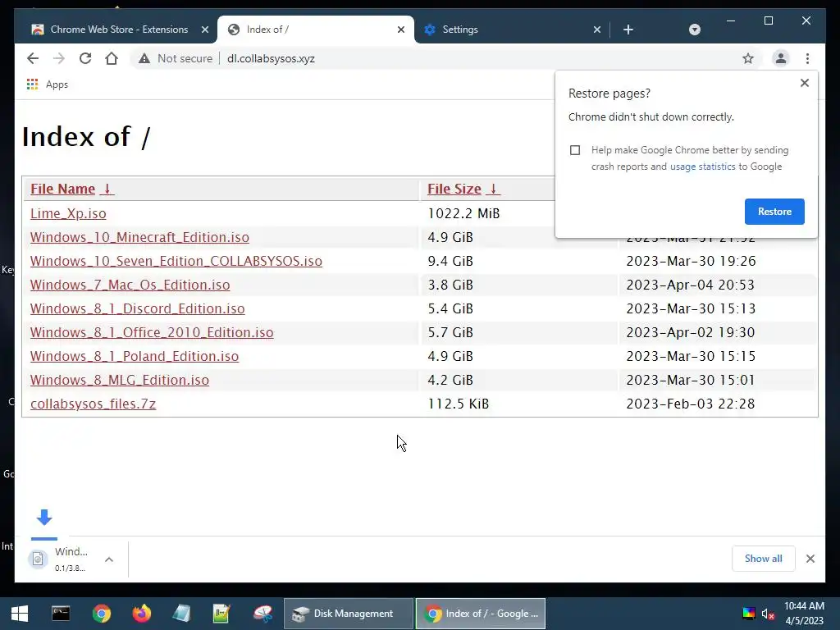Switch to Disk Management window
The image size is (840, 630).
[348, 614]
